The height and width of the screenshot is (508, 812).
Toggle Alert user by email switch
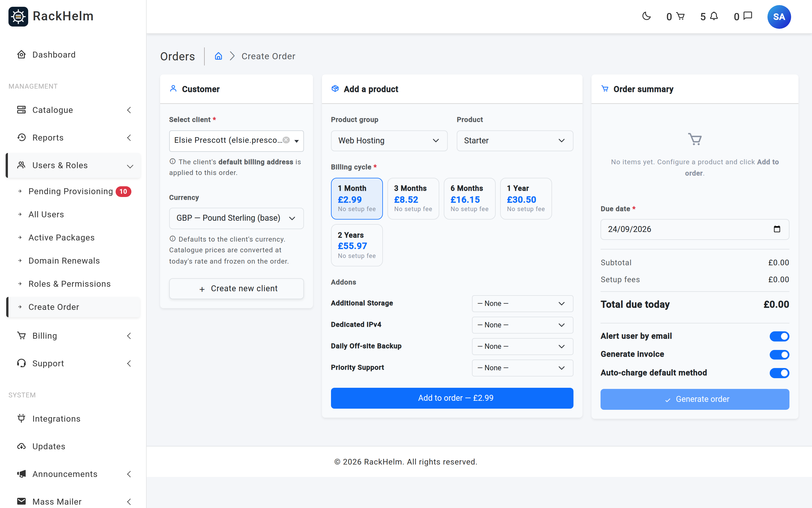[x=779, y=336]
